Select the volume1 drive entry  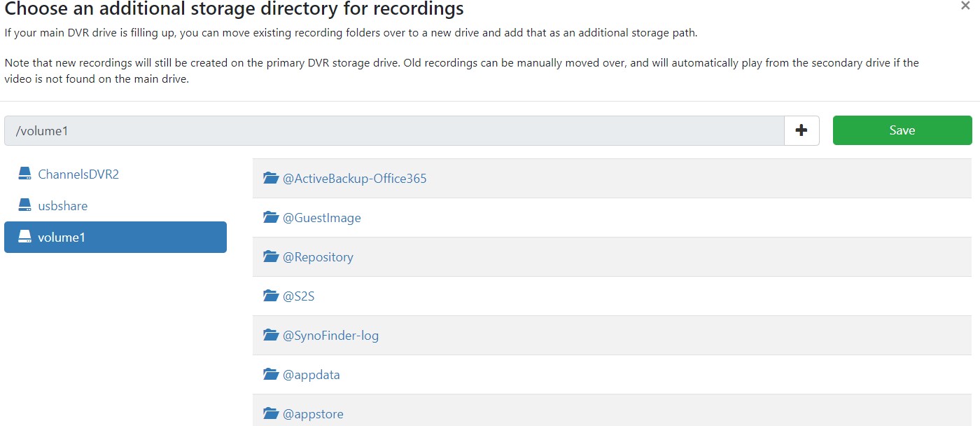coord(61,238)
